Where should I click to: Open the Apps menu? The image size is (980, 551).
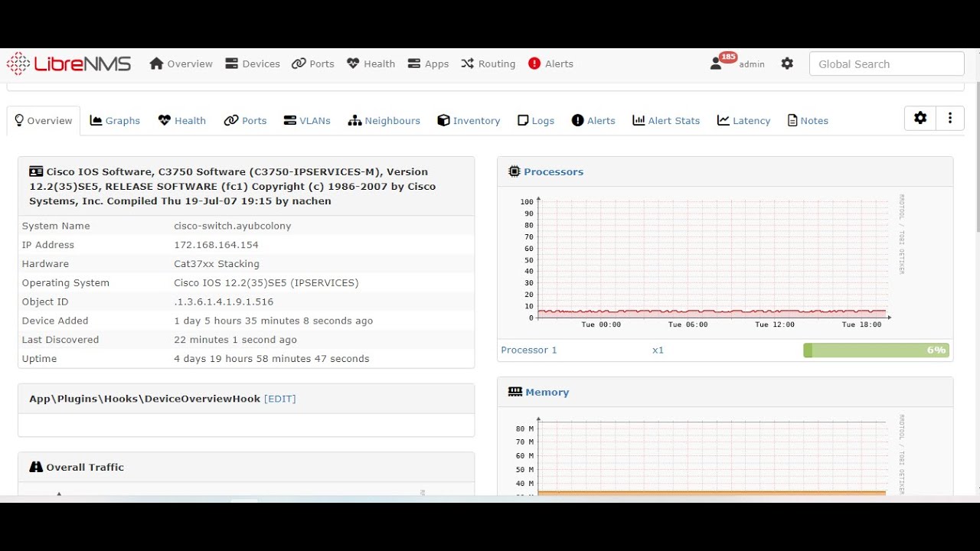[x=428, y=64]
